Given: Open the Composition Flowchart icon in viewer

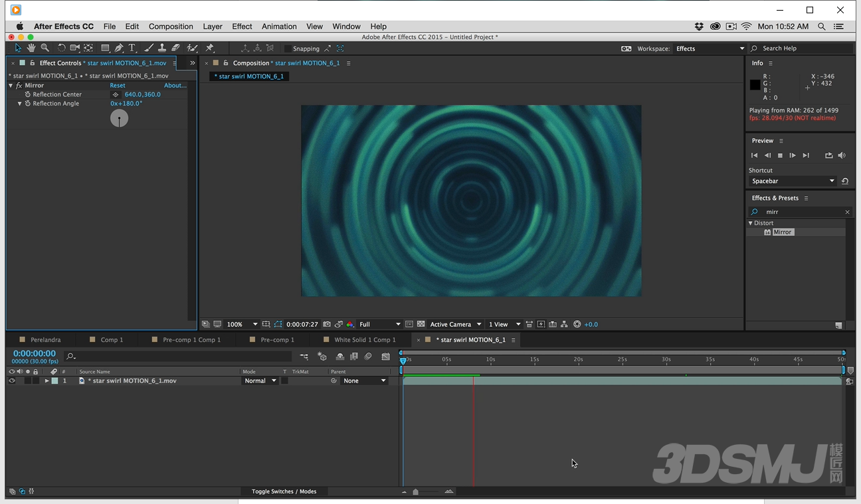Looking at the screenshot, I should (x=564, y=324).
